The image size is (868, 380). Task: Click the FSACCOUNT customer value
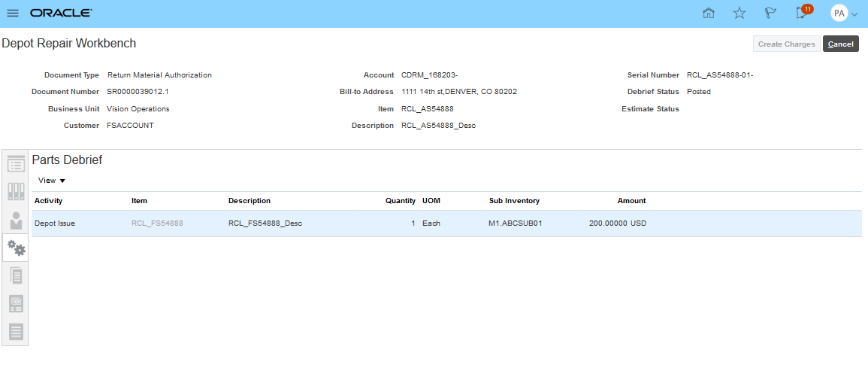pyautogui.click(x=130, y=125)
